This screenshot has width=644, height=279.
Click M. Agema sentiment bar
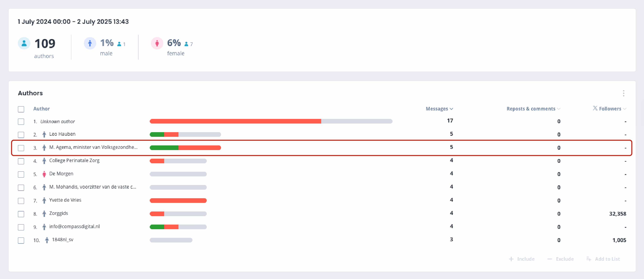coord(185,148)
